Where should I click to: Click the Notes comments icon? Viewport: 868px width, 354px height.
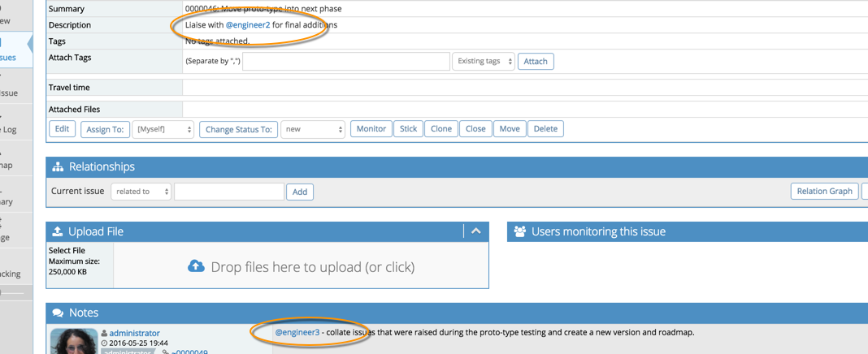click(58, 313)
